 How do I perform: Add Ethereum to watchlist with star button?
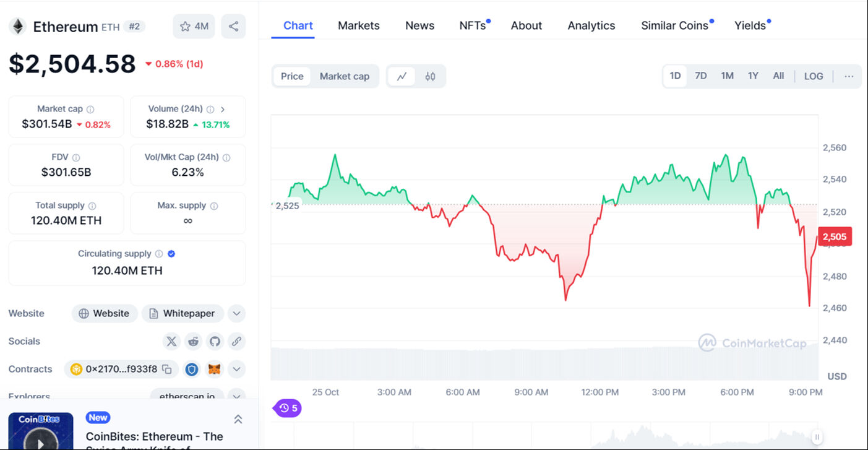(x=194, y=26)
